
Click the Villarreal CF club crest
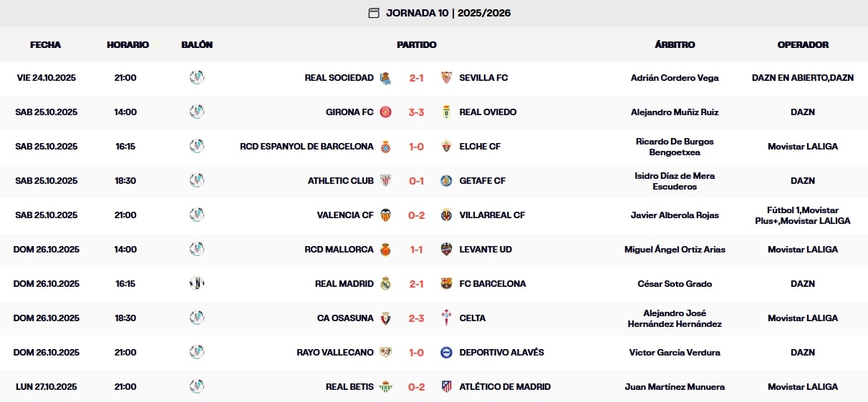pyautogui.click(x=447, y=215)
